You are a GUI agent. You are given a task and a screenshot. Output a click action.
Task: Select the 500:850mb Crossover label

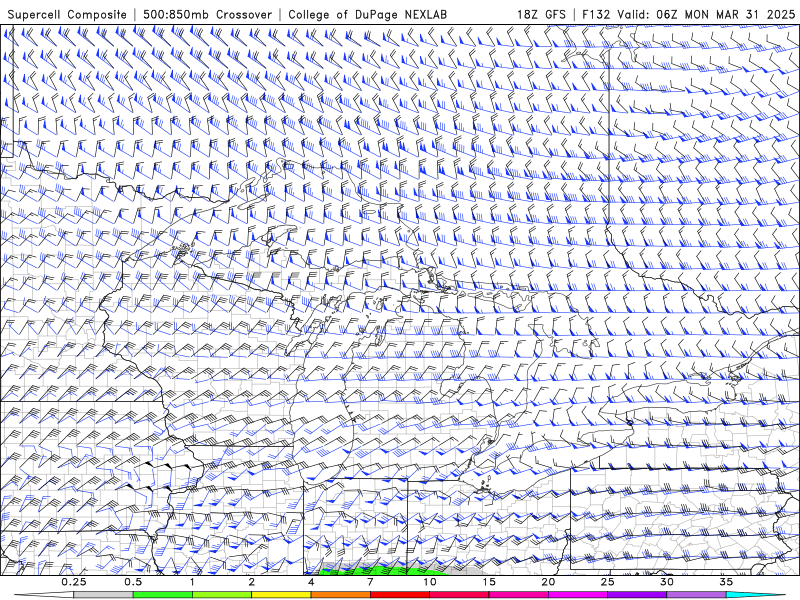[208, 15]
